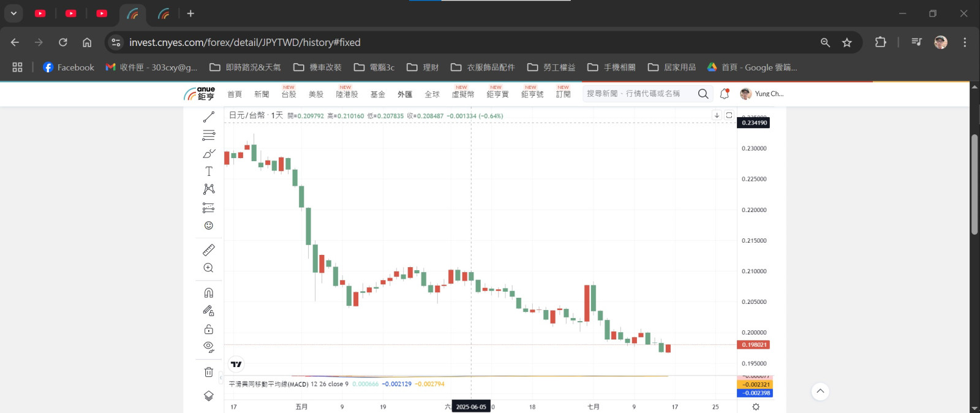The width and height of the screenshot is (980, 413).
Task: Open the 理財 bookmark folder
Action: point(423,67)
